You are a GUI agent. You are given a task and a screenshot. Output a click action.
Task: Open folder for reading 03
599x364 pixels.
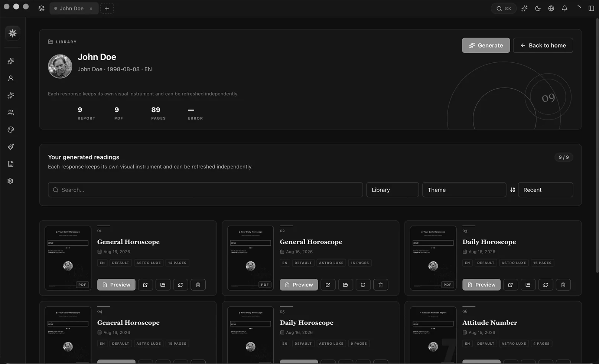(528, 285)
